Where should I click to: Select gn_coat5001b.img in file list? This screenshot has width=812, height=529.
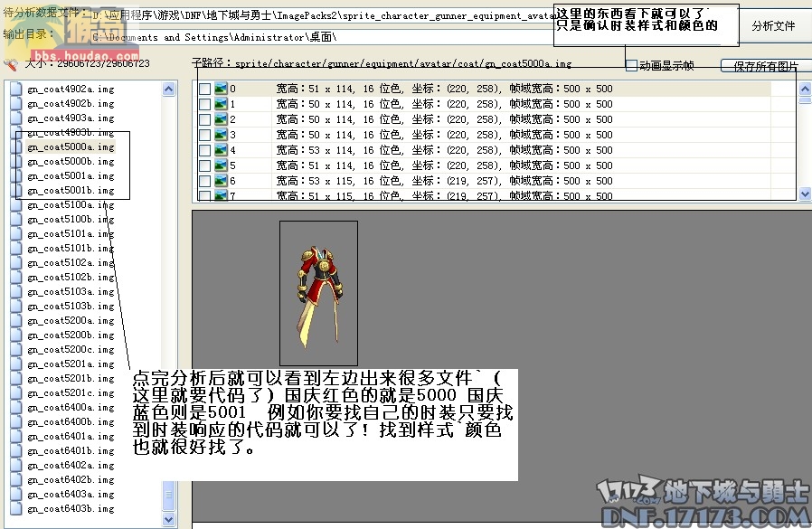[x=71, y=191]
